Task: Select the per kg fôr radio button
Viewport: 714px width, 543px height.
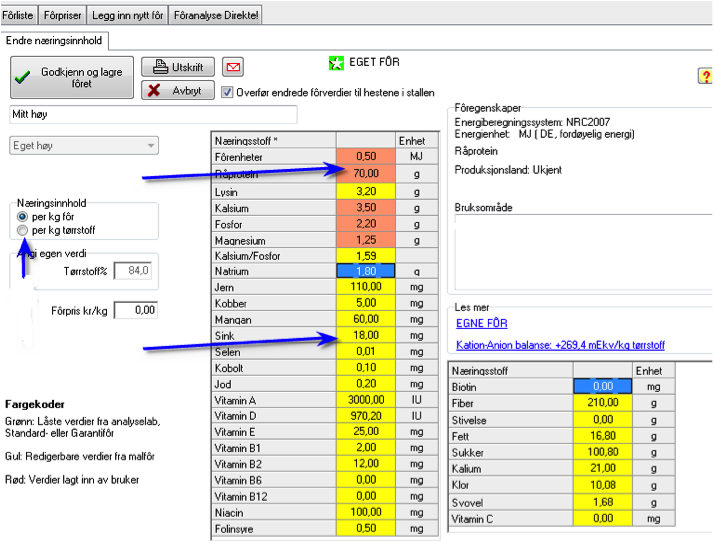Action: [x=22, y=216]
